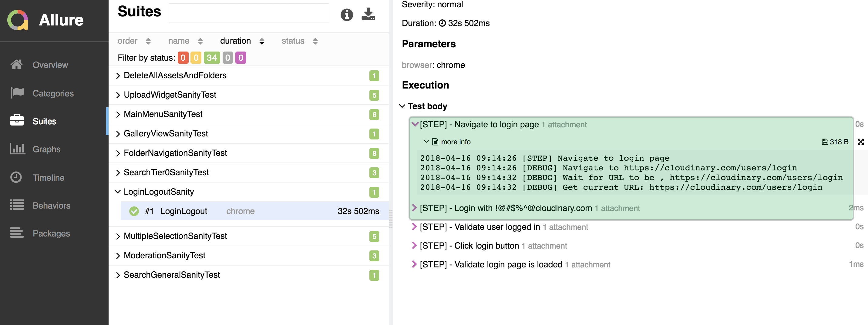Image resolution: width=868 pixels, height=325 pixels.
Task: Toggle the yellow broken status filter
Action: tap(196, 58)
